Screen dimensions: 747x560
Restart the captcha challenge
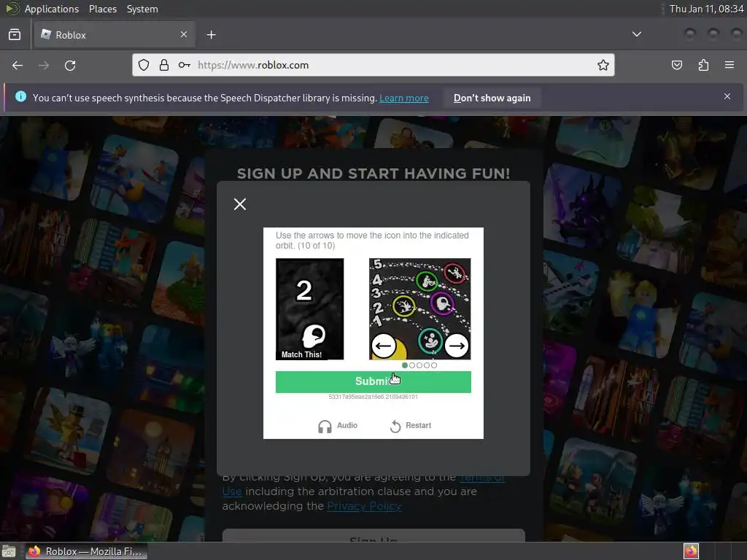tap(410, 426)
